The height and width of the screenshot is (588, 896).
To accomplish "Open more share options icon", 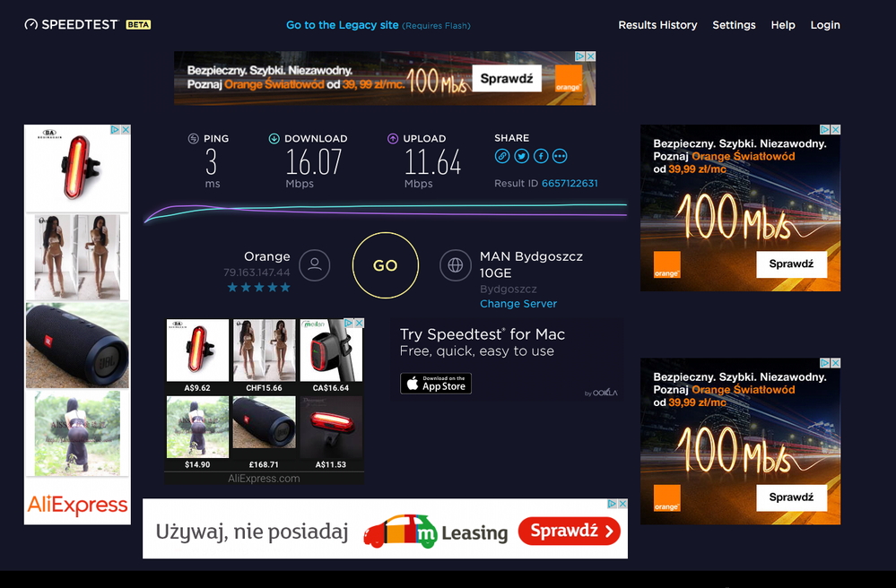I will [x=560, y=156].
